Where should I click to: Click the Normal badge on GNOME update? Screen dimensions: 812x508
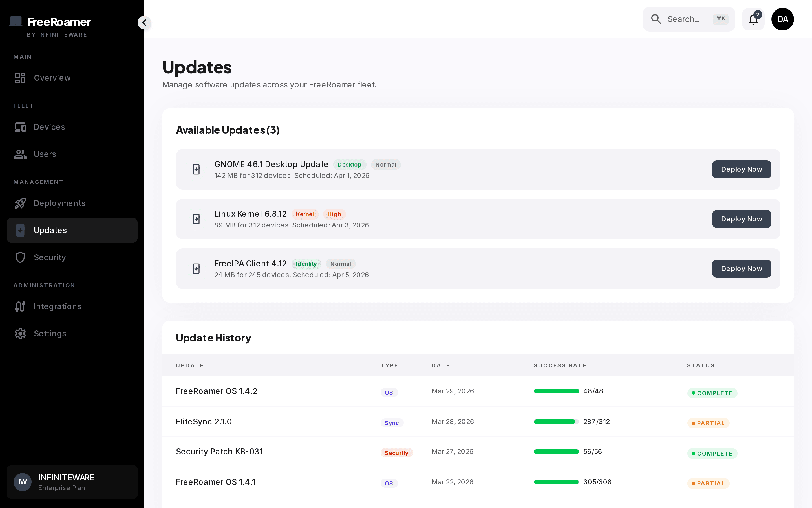click(385, 165)
